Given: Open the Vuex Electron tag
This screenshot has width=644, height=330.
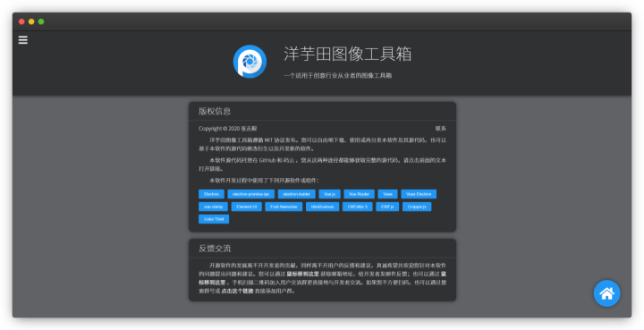Looking at the screenshot, I should click(419, 194).
